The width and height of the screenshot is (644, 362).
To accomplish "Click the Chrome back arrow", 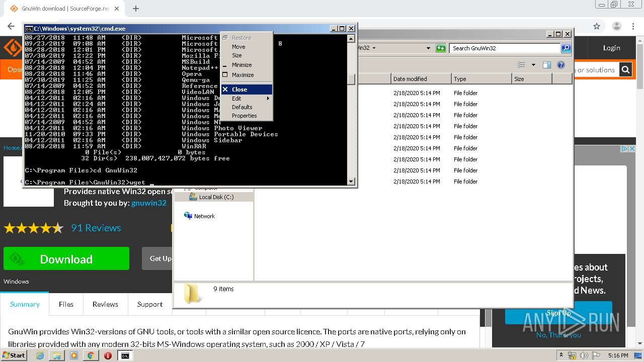I will tap(11, 26).
